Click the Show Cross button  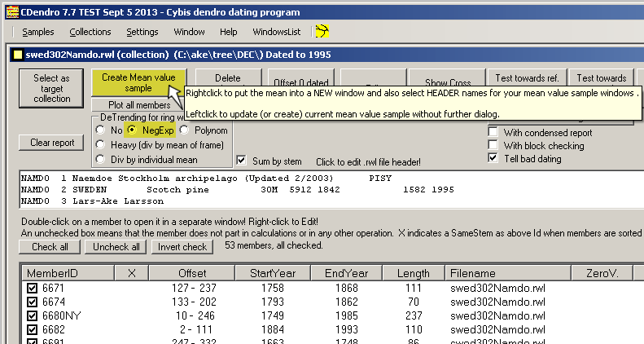447,78
